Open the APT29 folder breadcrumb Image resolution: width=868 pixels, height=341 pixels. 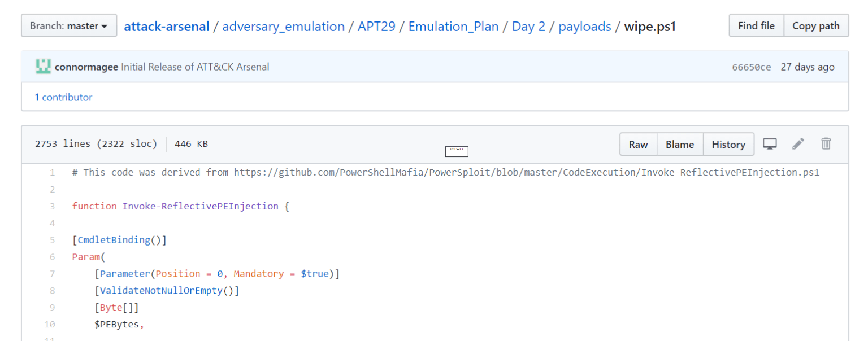376,26
